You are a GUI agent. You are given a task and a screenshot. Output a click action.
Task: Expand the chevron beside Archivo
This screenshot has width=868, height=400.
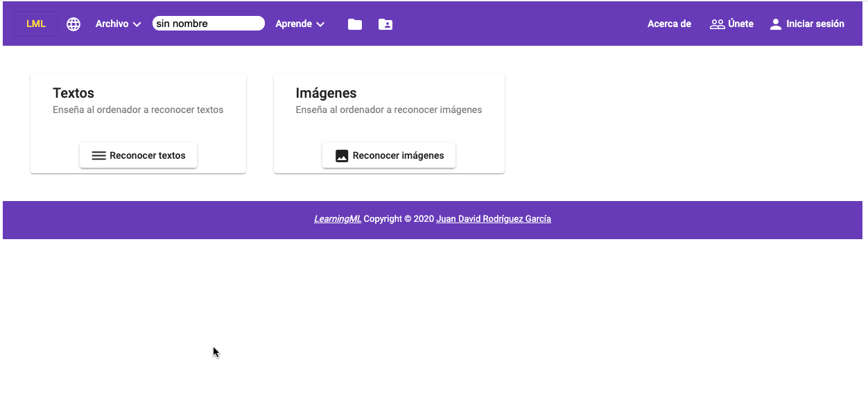[137, 24]
